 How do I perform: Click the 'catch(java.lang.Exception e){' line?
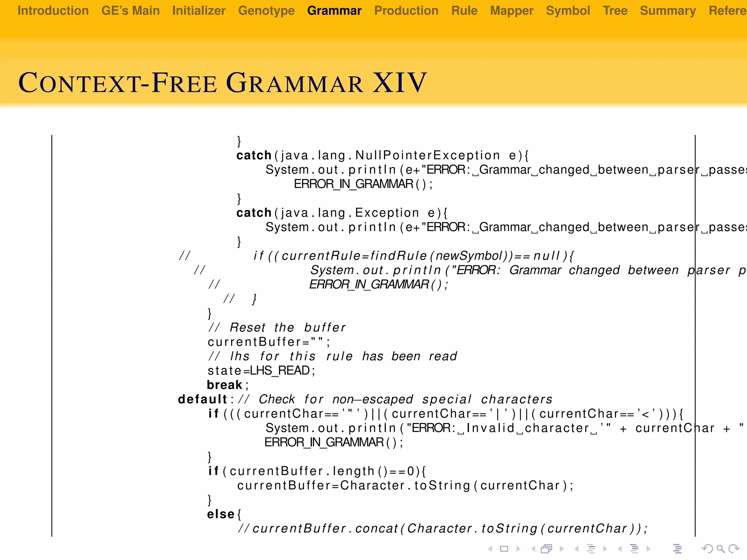pos(342,213)
